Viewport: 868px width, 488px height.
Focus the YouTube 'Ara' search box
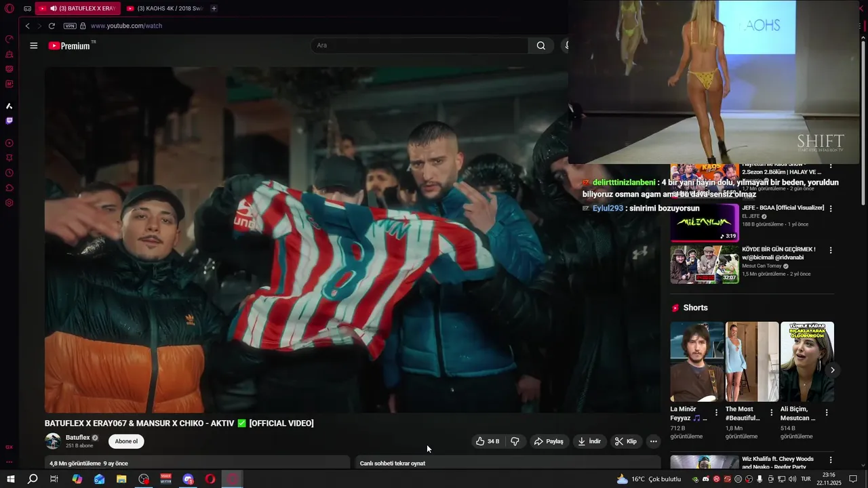click(x=419, y=45)
